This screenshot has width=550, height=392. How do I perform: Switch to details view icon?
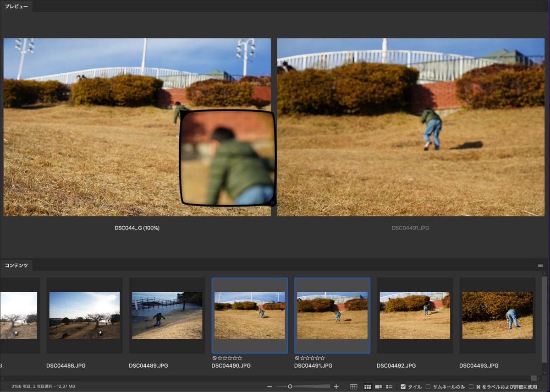379,387
